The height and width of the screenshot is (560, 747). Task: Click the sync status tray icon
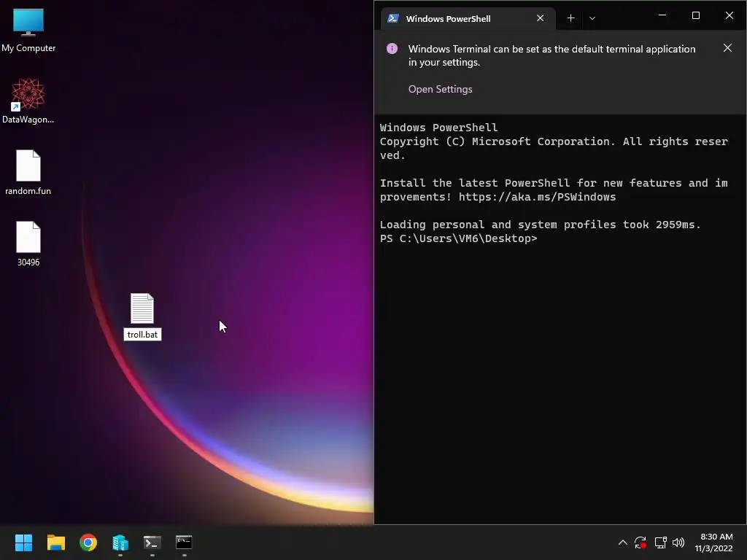(640, 542)
